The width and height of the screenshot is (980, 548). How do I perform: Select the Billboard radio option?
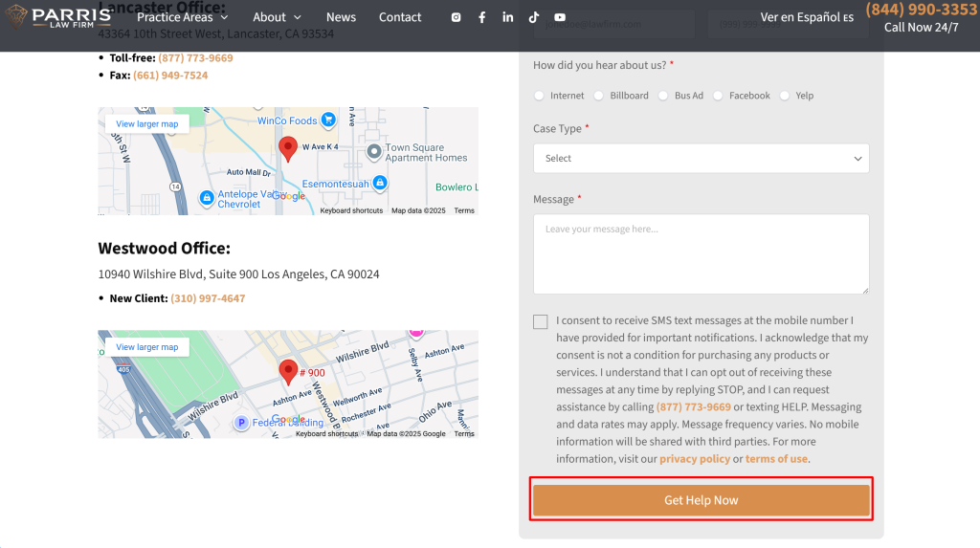(x=599, y=96)
